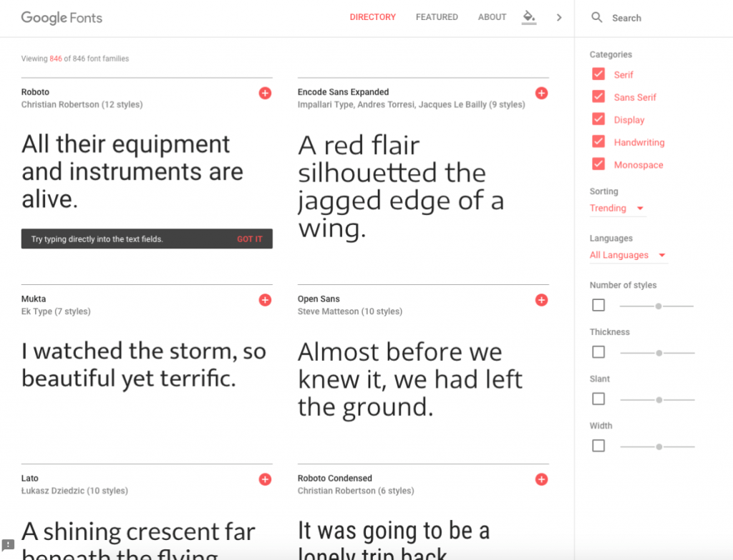Click 'Ek Type (7 styles)' text
The height and width of the screenshot is (560, 733).
tap(56, 311)
